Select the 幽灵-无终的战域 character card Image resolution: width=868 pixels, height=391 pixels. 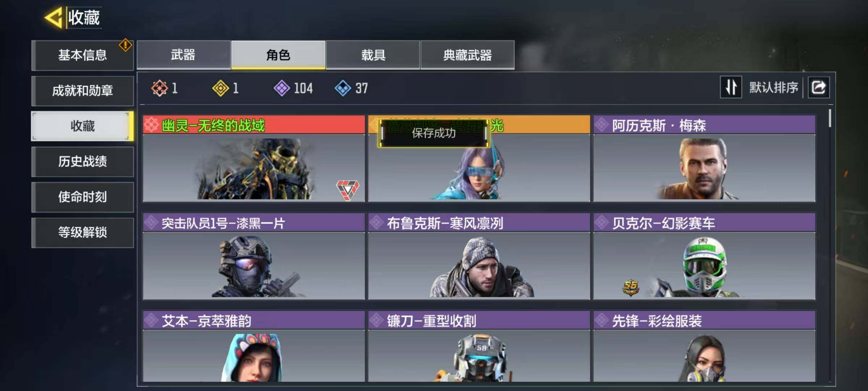pos(254,158)
